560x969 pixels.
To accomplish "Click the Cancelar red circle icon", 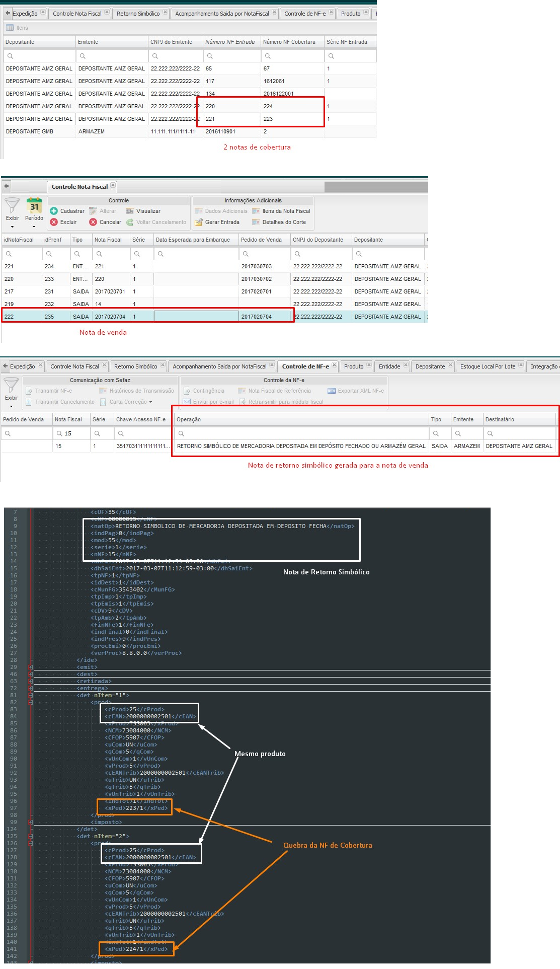I will (x=93, y=222).
